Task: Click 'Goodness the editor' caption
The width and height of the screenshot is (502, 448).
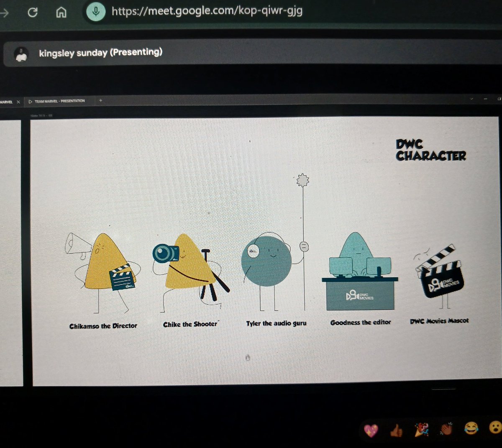Action: point(361,323)
